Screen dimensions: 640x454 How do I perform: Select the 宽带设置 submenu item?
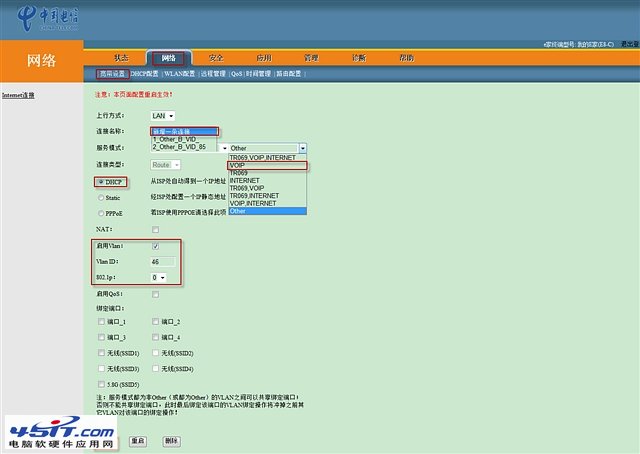pos(113,74)
